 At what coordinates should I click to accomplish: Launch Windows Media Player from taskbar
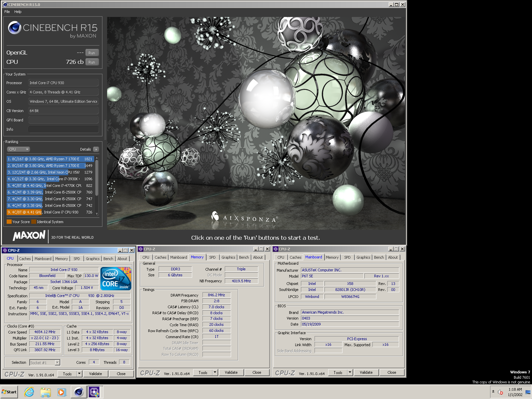pos(62,392)
